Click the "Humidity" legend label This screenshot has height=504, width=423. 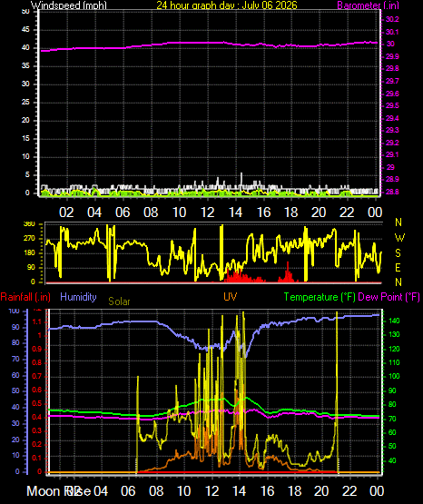[x=78, y=297]
